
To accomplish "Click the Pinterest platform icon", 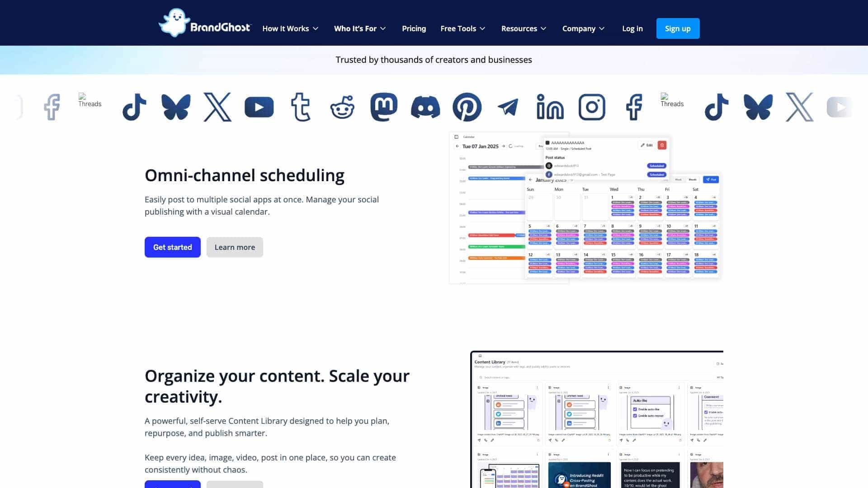I will click(467, 107).
